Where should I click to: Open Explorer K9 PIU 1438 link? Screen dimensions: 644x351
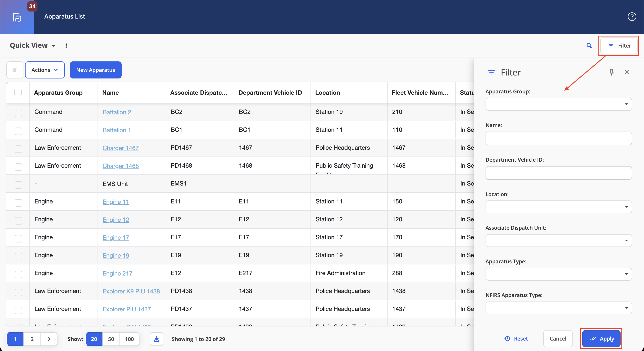(x=131, y=291)
